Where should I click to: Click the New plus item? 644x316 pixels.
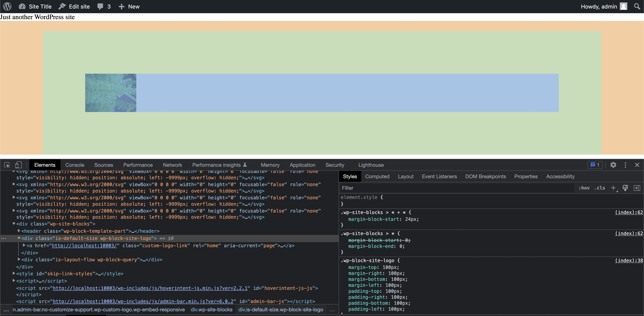(129, 7)
